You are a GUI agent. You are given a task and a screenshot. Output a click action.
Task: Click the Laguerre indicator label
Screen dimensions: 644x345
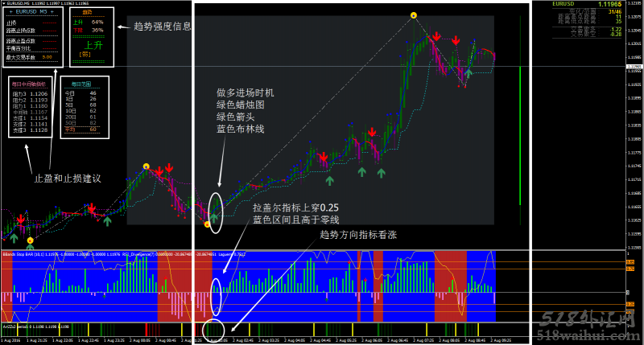(225, 254)
